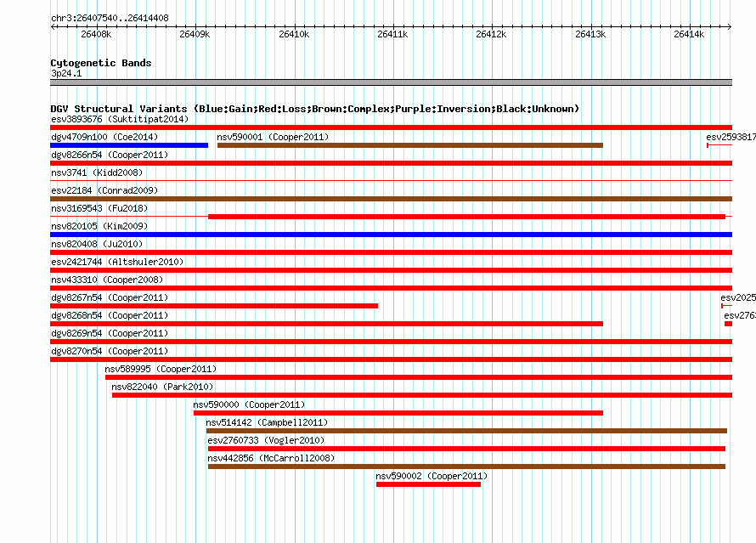Select the brown esv22184 variant bar
This screenshot has width=756, height=543.
click(x=391, y=199)
